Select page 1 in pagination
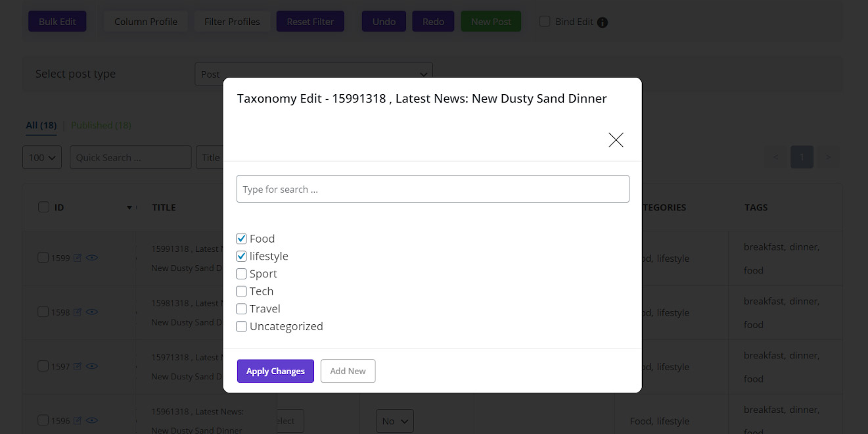The height and width of the screenshot is (434, 868). pos(802,157)
